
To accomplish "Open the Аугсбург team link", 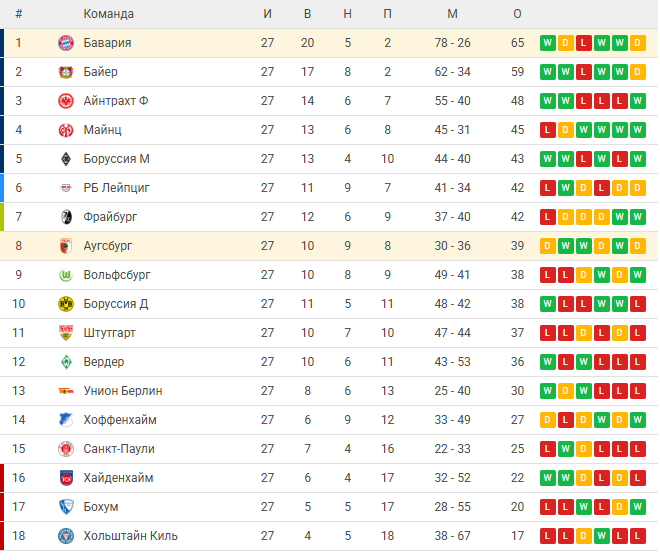I will [x=108, y=246].
